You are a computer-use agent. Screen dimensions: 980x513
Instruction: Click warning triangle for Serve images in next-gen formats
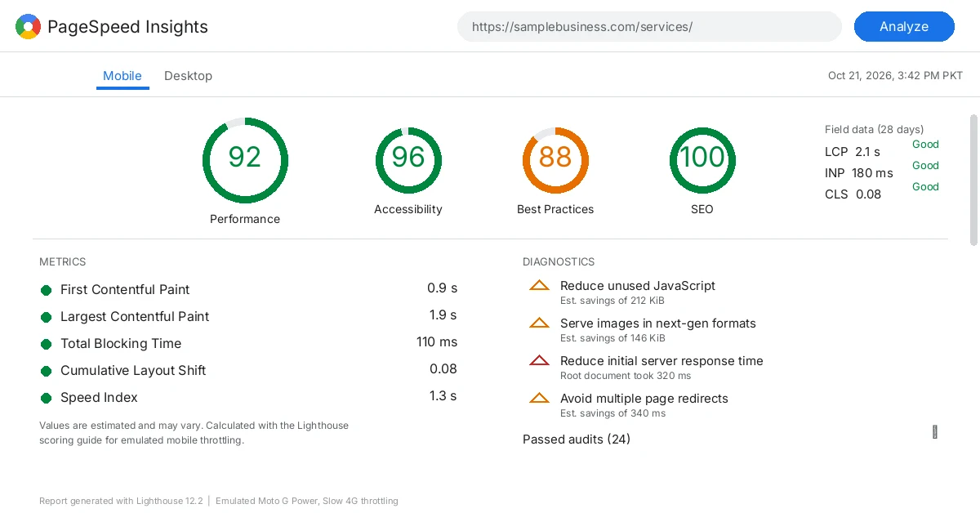[x=539, y=323]
